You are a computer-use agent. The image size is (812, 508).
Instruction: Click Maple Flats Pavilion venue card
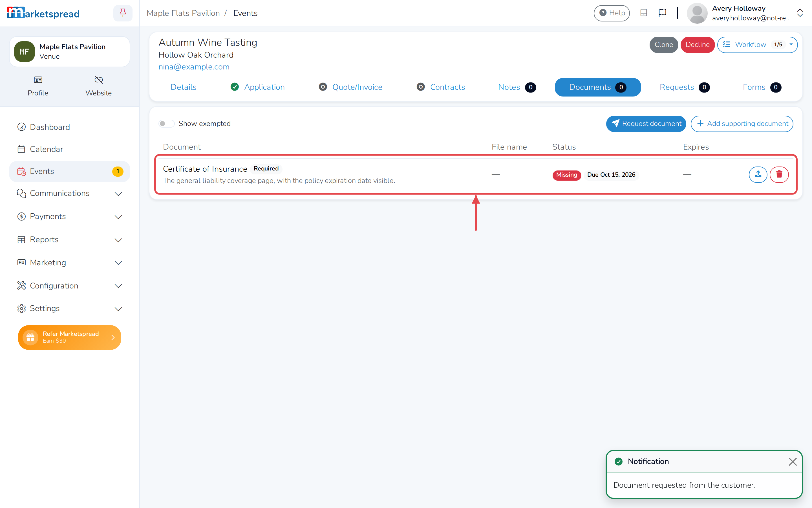tap(69, 51)
